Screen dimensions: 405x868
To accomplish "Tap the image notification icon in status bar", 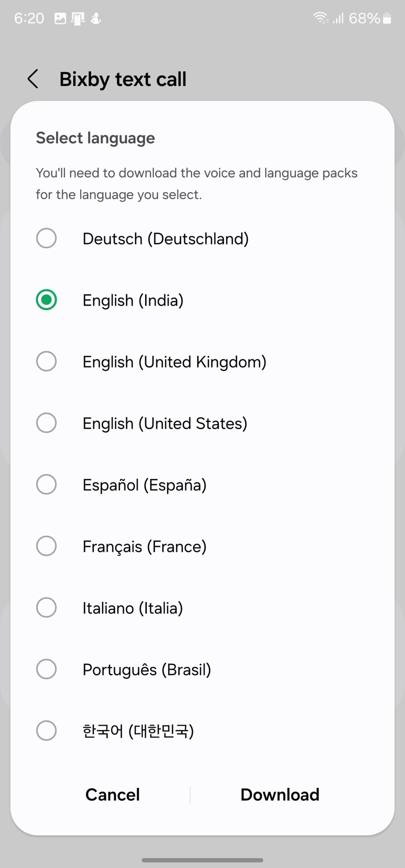I will point(60,19).
